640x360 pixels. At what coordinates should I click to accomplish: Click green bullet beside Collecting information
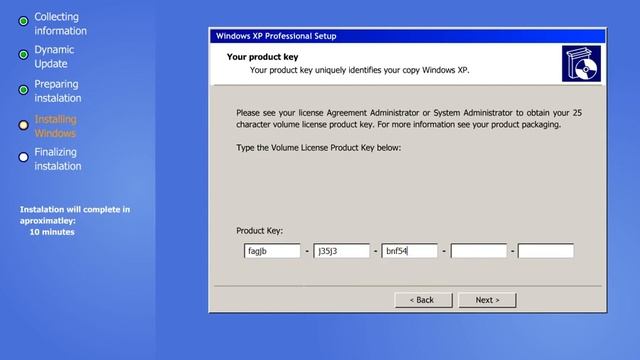click(24, 21)
